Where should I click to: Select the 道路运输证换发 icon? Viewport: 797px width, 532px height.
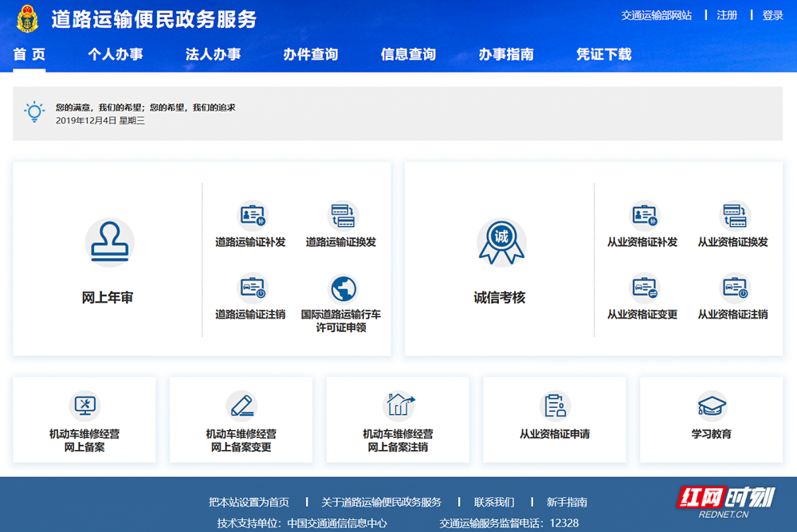[x=343, y=215]
